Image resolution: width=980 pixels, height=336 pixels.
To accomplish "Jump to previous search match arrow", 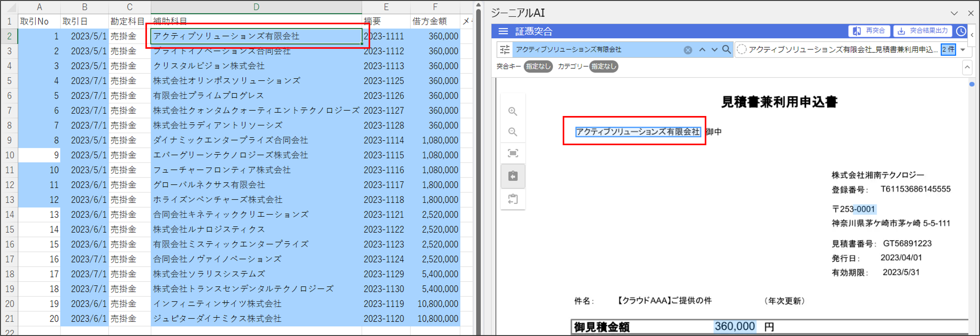I will coord(702,49).
